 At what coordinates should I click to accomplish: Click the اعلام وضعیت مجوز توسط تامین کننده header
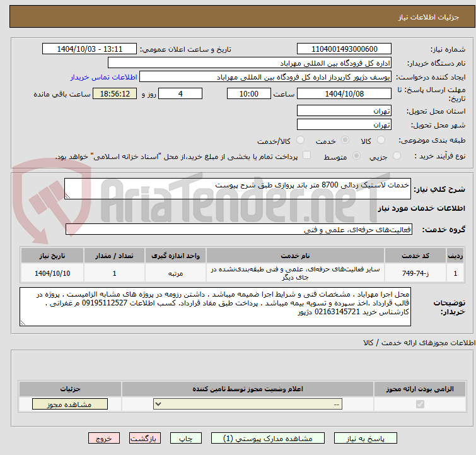(x=248, y=389)
